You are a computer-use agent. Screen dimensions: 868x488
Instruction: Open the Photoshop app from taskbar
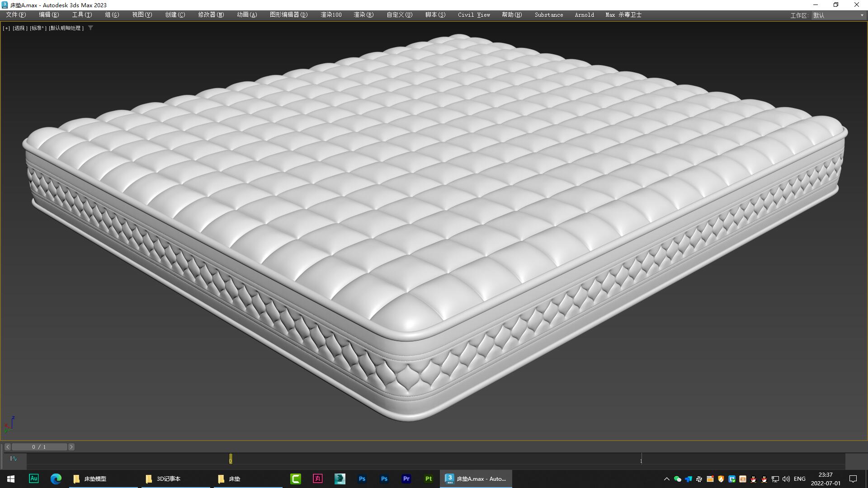[x=362, y=479]
